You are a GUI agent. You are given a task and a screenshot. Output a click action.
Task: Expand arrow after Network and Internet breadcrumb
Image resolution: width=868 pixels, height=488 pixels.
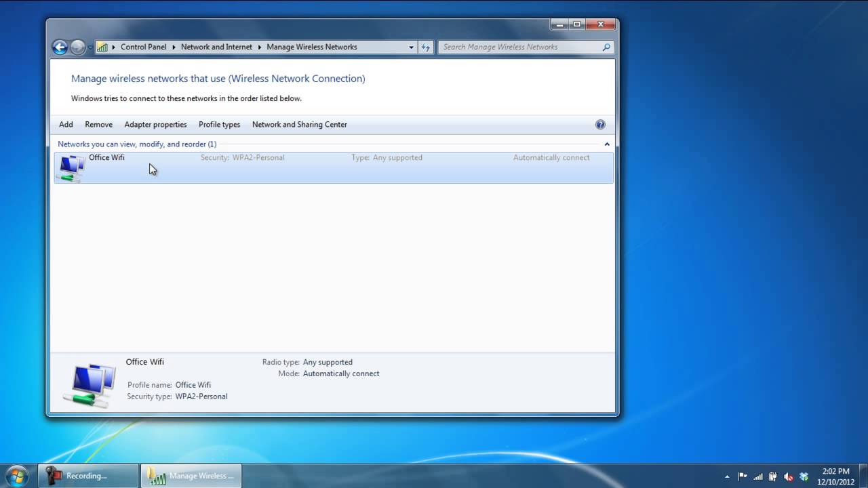(260, 47)
